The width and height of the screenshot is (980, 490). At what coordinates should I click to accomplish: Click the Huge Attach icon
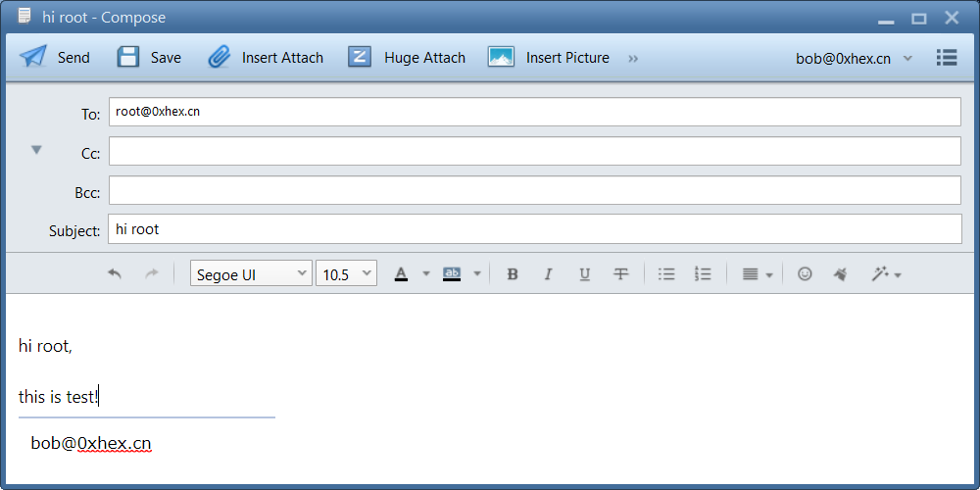361,57
